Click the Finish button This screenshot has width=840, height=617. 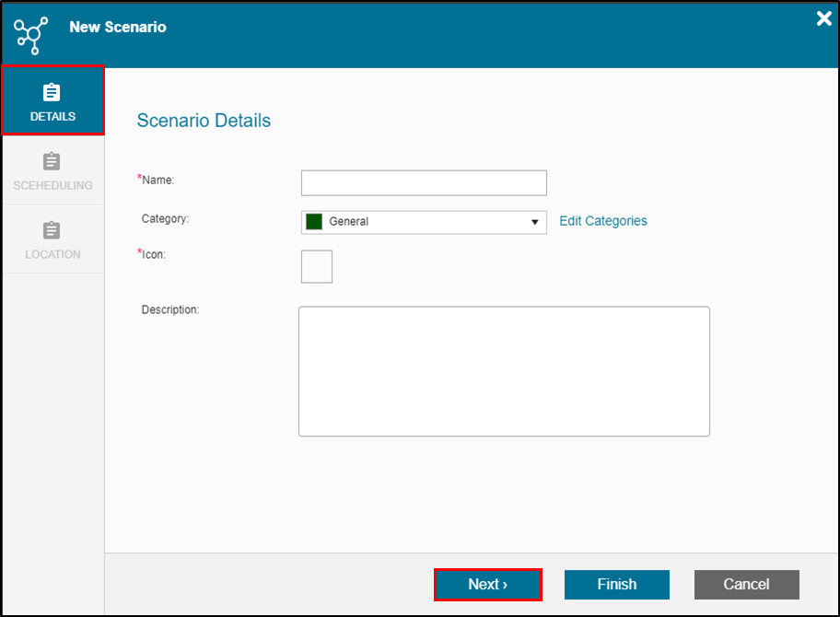(x=616, y=585)
